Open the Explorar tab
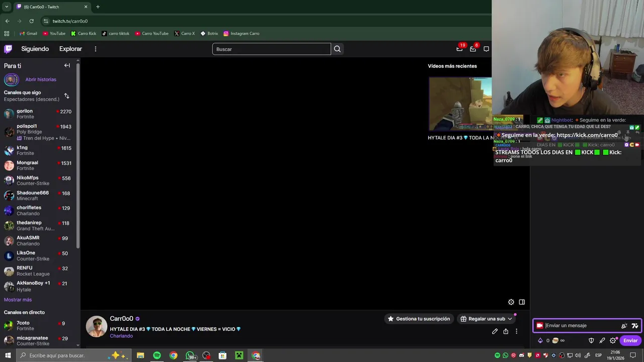644x362 pixels. pyautogui.click(x=70, y=49)
